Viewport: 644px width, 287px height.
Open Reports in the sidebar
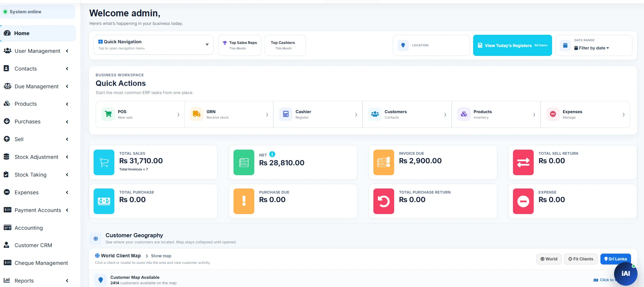click(x=38, y=281)
